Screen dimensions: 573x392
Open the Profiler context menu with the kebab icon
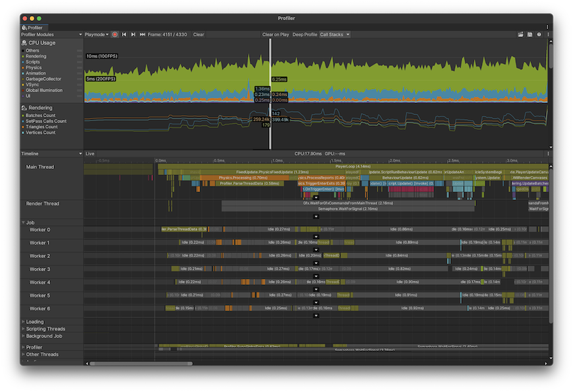click(x=548, y=34)
